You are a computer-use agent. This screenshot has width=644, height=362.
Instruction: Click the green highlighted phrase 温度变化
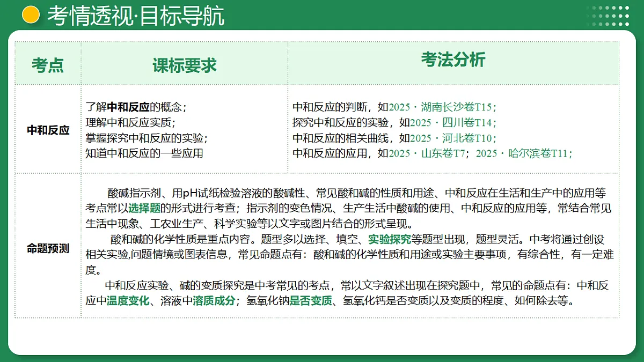(x=128, y=301)
